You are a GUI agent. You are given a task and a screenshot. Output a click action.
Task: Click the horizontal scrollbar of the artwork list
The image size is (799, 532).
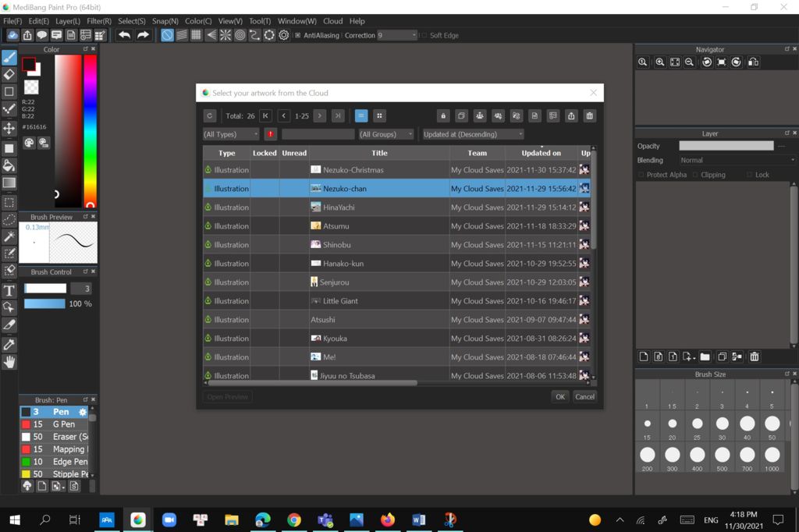point(313,383)
